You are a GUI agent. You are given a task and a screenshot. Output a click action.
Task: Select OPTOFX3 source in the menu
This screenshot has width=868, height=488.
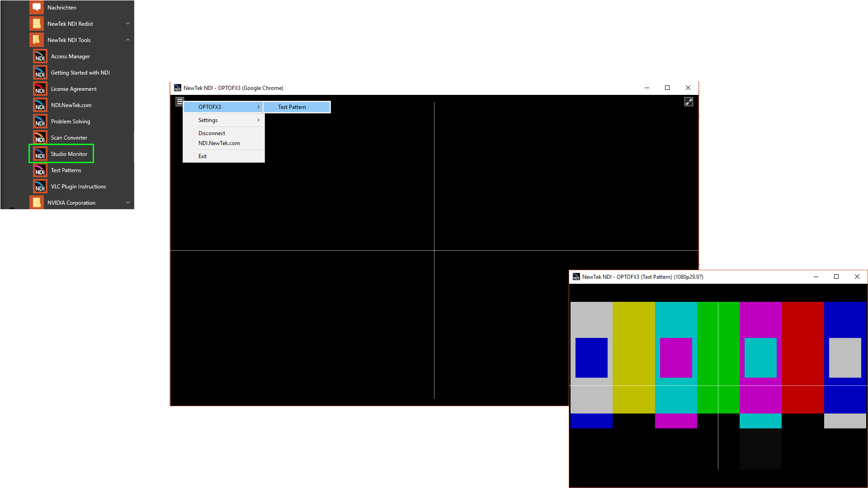tap(223, 107)
